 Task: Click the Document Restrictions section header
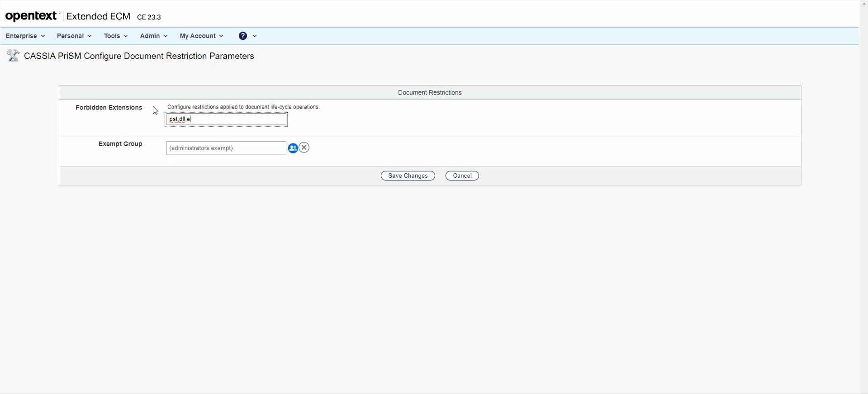coord(430,93)
